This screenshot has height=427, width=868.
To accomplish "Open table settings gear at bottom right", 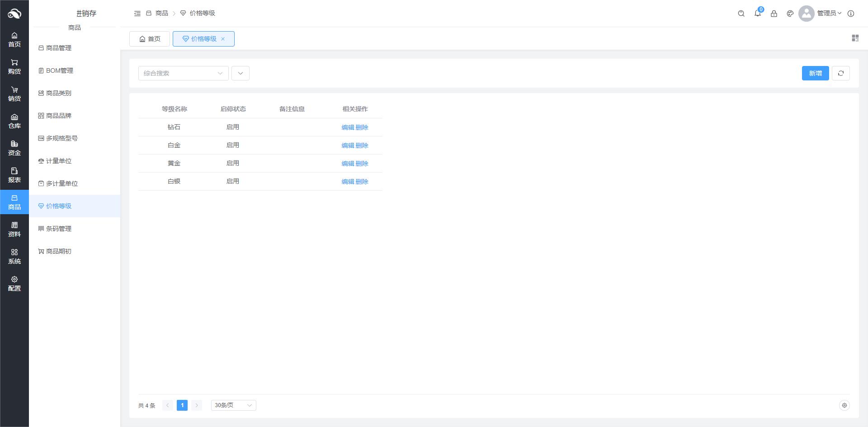I will (844, 405).
